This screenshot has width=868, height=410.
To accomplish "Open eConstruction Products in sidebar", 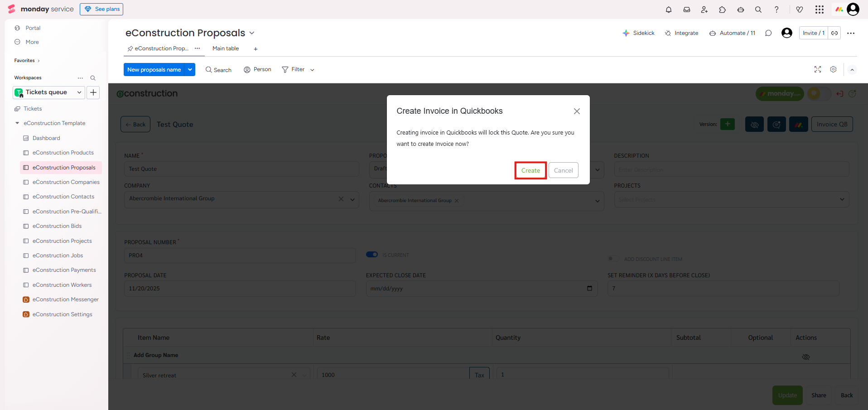I will [63, 153].
